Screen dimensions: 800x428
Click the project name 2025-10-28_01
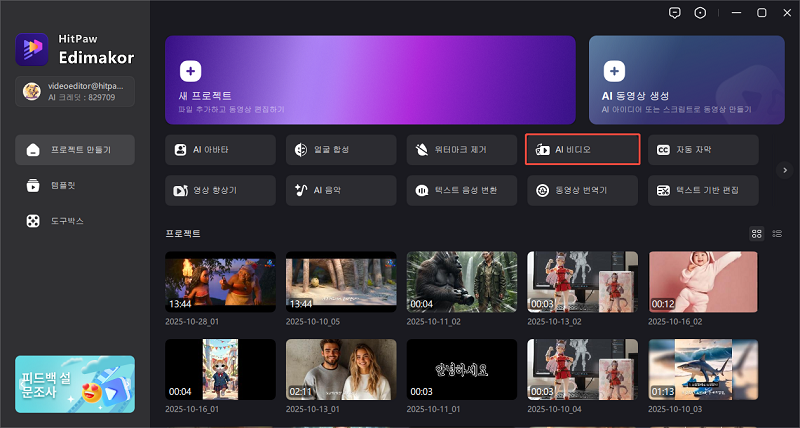[x=192, y=322]
